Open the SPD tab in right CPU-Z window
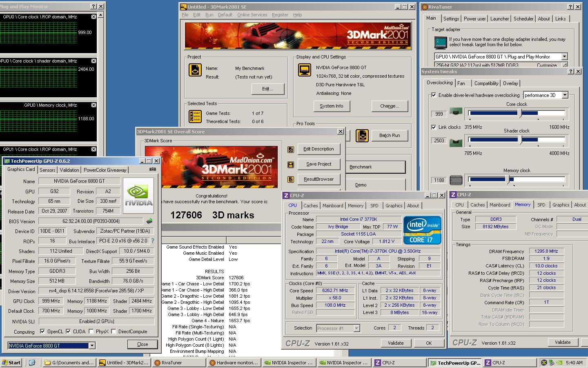This screenshot has width=588, height=368. coord(541,205)
